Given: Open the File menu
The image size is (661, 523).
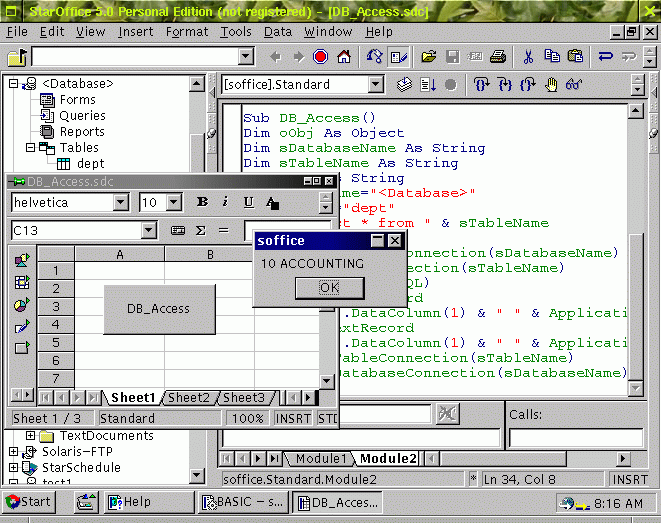Looking at the screenshot, I should [x=17, y=32].
